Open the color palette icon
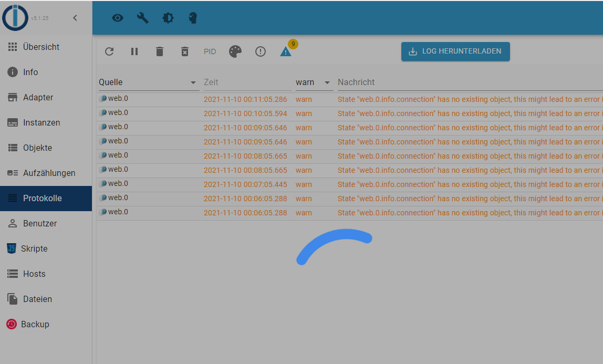The image size is (603, 364). pyautogui.click(x=235, y=51)
